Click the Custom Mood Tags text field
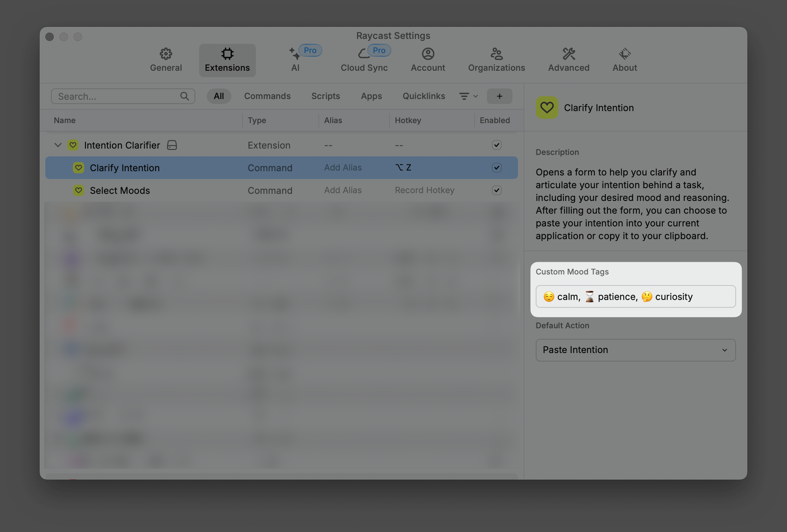 (636, 296)
